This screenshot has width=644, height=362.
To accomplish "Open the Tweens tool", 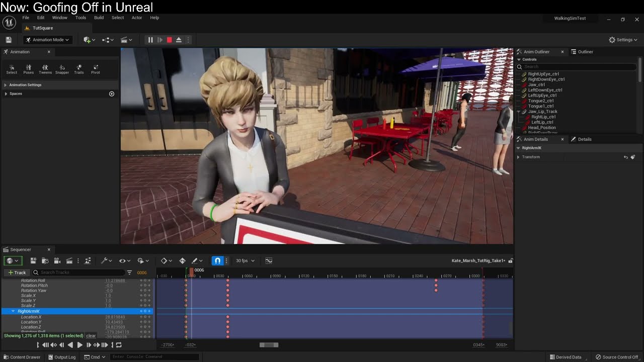I will (x=45, y=69).
